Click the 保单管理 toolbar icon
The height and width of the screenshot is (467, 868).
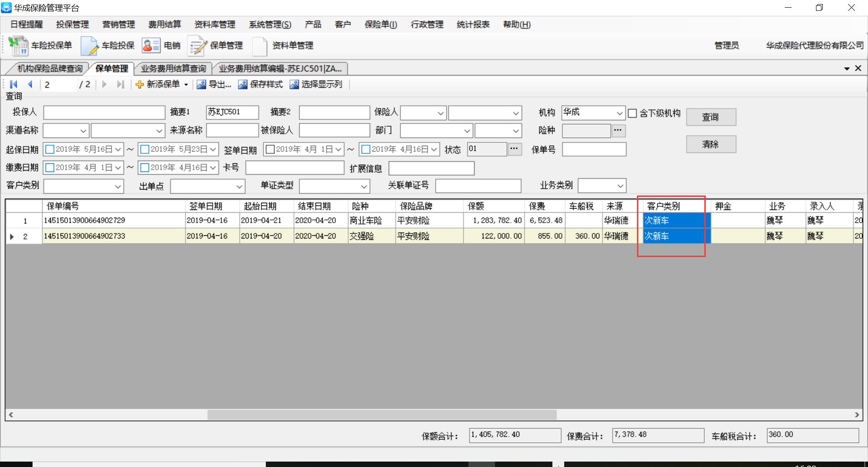coord(198,46)
